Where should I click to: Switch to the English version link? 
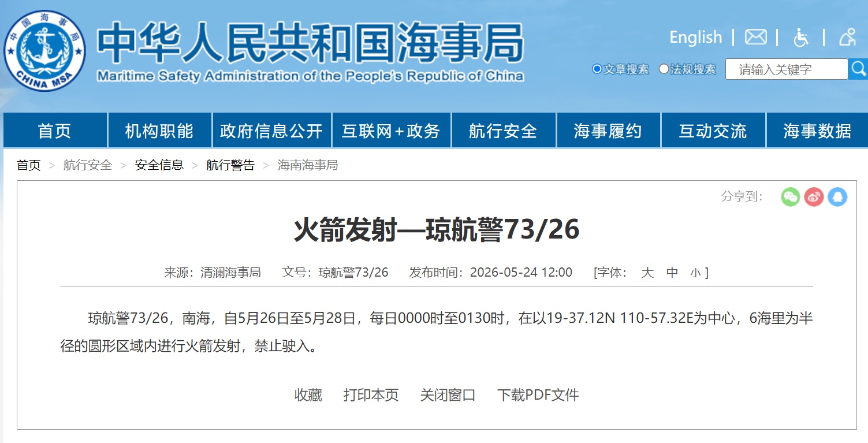[695, 38]
